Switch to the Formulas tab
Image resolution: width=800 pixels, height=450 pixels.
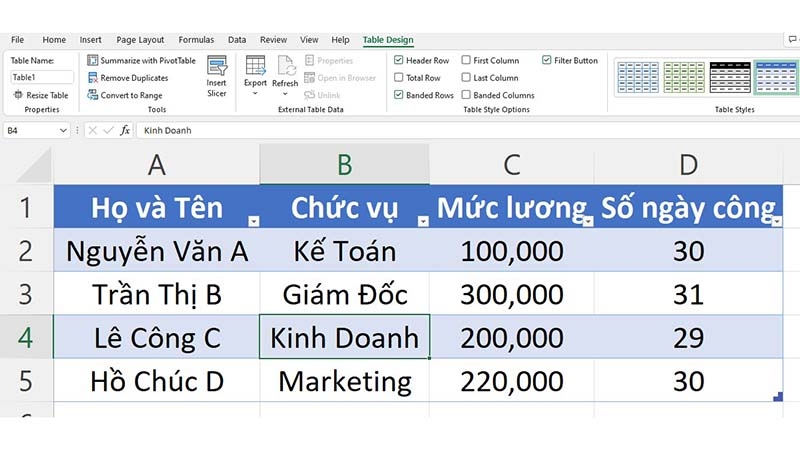coord(196,40)
